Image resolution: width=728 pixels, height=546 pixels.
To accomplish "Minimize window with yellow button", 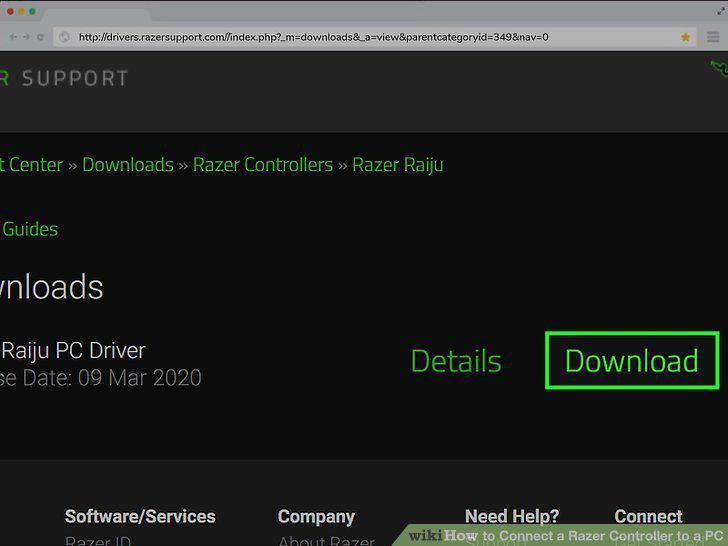I will (21, 11).
